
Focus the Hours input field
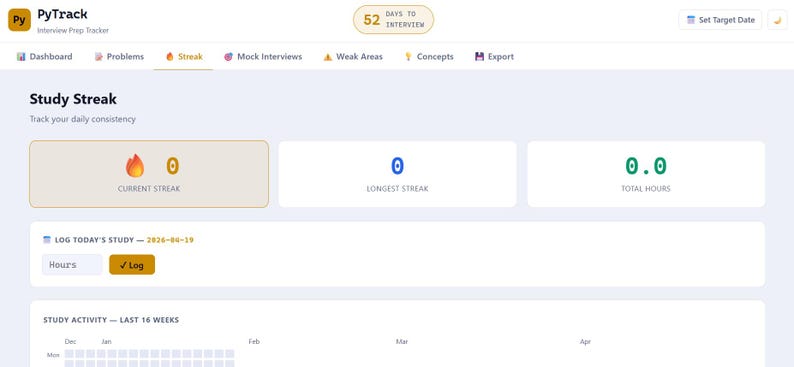tap(72, 265)
